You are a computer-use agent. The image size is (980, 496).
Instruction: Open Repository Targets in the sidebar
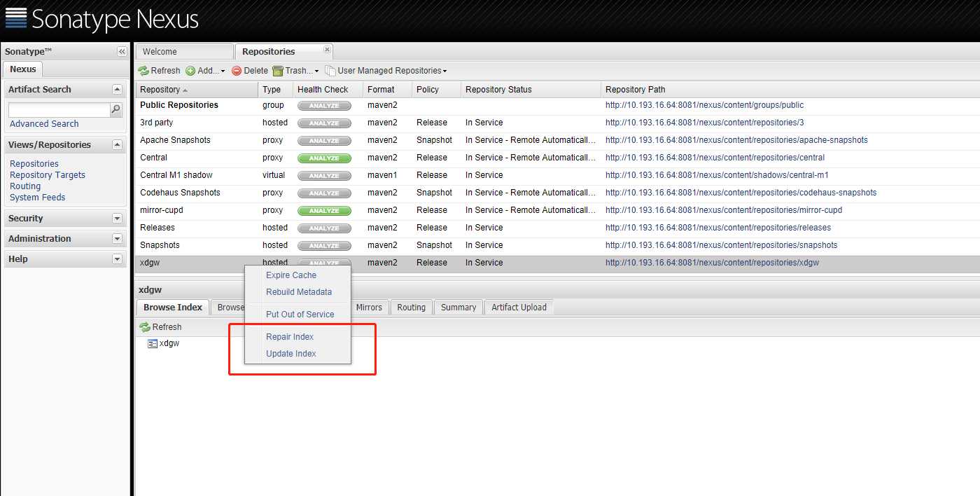(48, 175)
